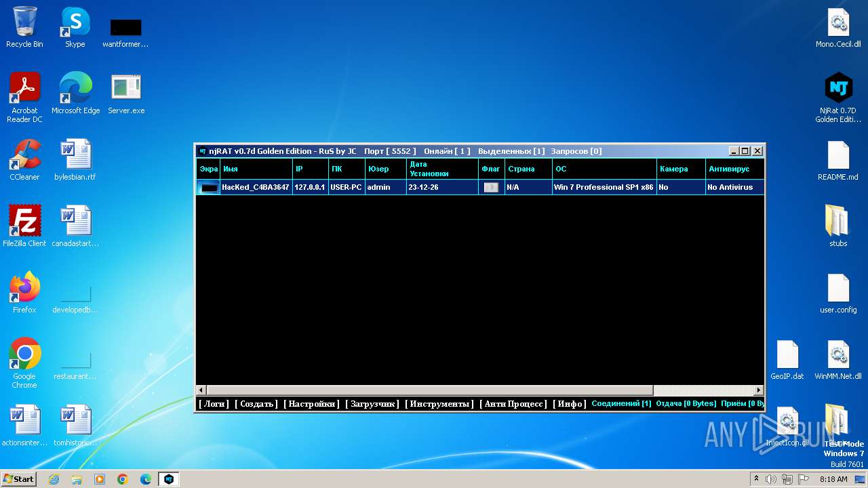868x488 pixels.
Task: Open the Windows Start menu
Action: point(18,479)
